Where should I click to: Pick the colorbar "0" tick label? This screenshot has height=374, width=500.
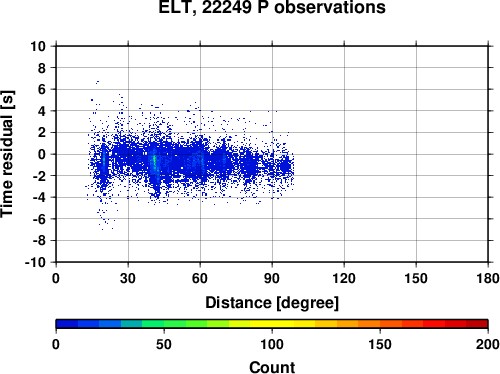[56, 344]
